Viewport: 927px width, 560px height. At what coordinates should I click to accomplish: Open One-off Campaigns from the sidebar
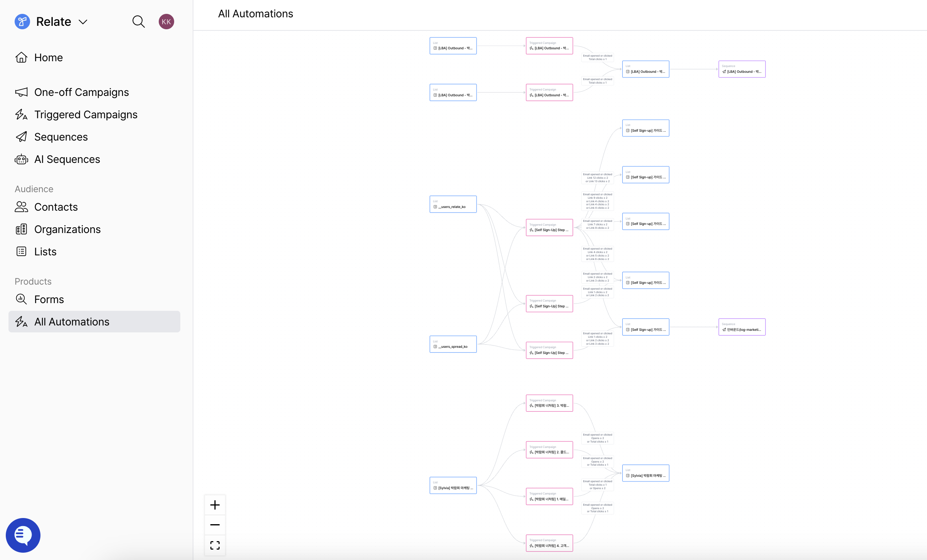(82, 92)
